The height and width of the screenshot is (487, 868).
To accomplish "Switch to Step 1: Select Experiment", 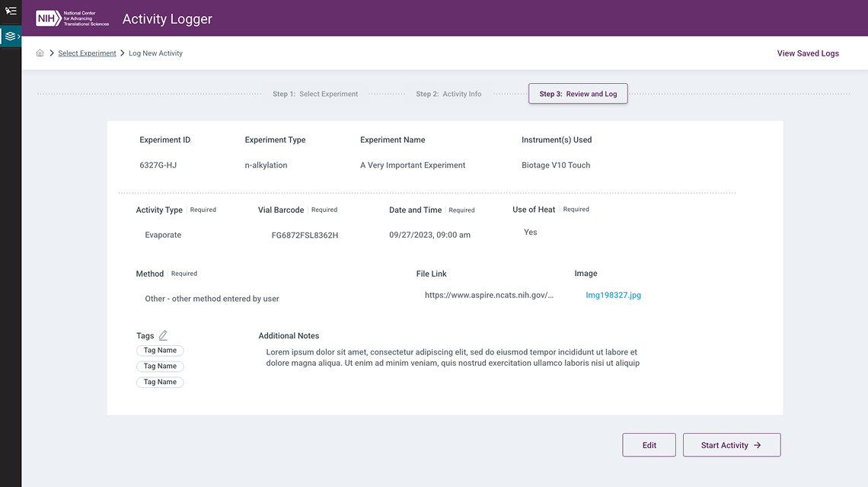I will point(315,94).
